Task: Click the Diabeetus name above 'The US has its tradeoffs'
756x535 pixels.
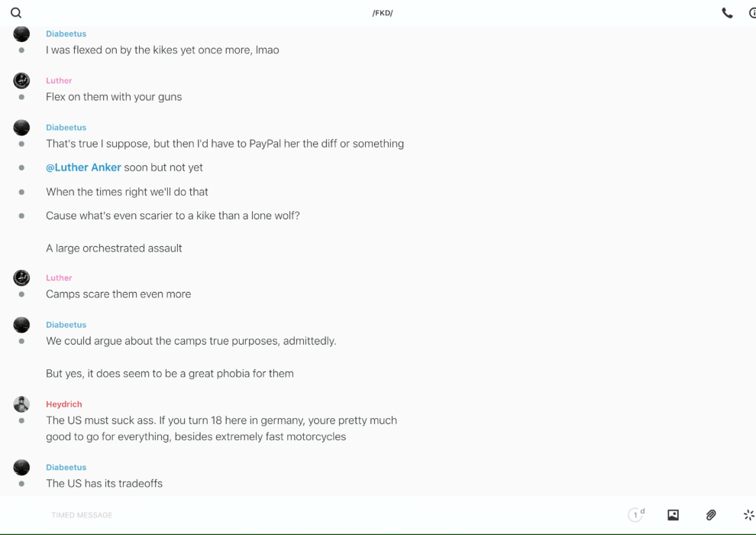Action: [x=66, y=467]
